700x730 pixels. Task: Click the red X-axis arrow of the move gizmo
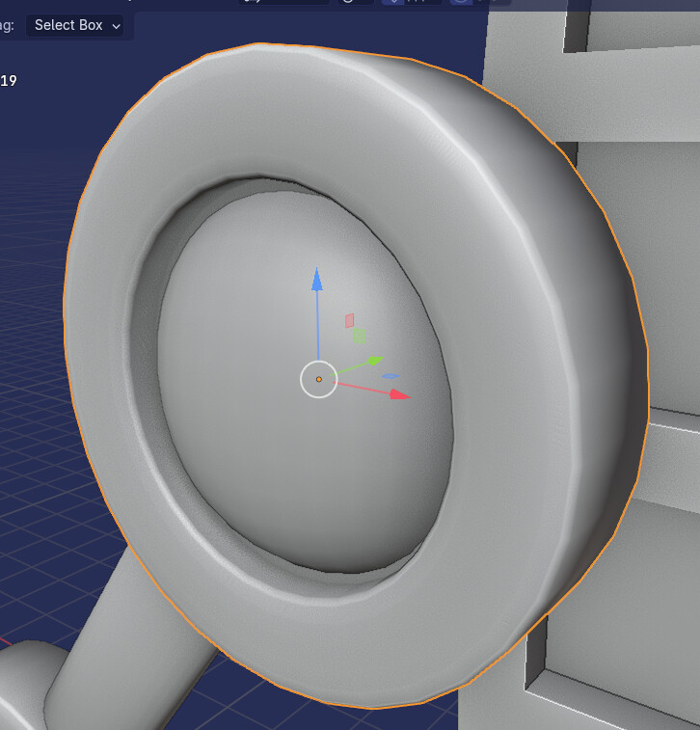(400, 394)
